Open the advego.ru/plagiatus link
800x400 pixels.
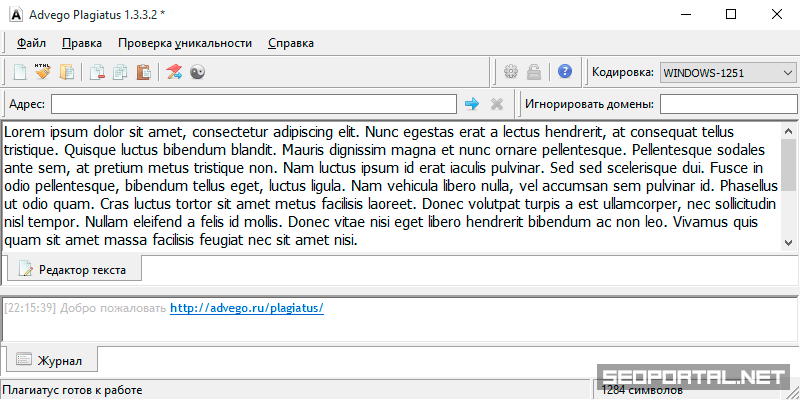point(246,308)
